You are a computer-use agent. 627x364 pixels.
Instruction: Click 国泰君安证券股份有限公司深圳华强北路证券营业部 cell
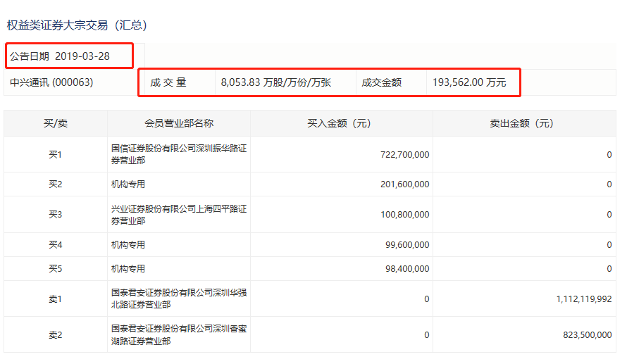(x=179, y=299)
